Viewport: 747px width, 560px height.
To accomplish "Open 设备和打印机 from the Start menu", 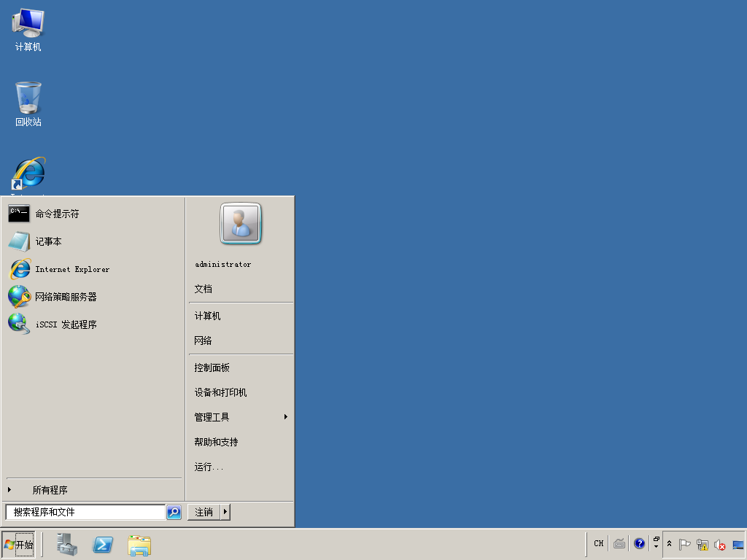I will (x=240, y=392).
